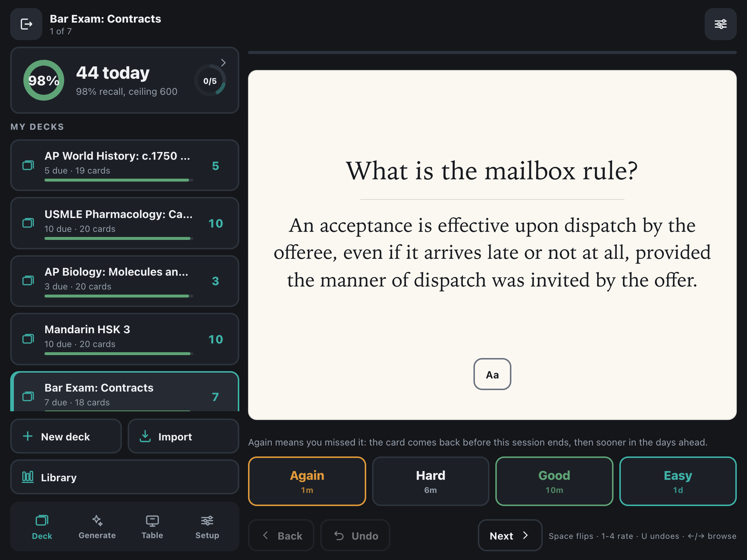Click the AP Biology deck icon
This screenshot has height=560, width=747.
28,280
